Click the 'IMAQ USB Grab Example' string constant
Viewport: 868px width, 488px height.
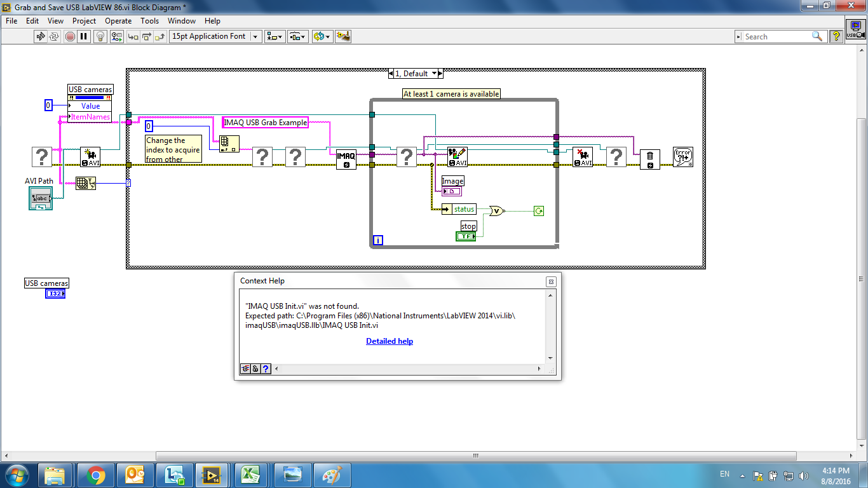(x=266, y=122)
